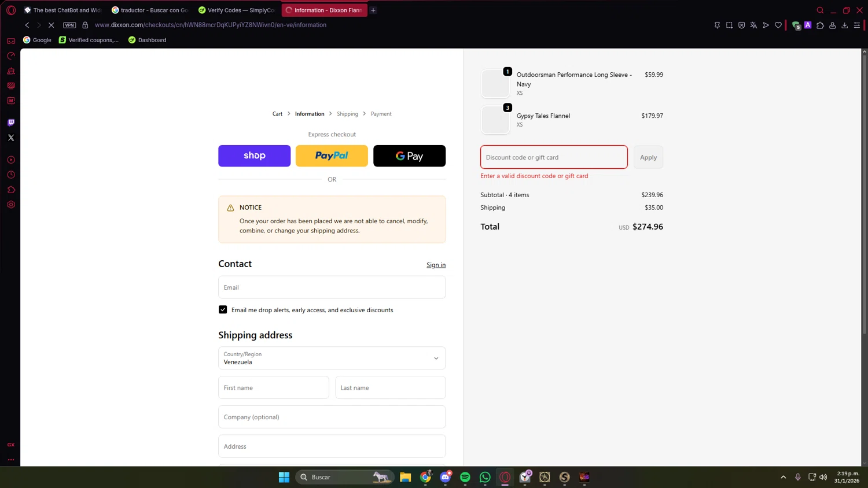This screenshot has height=488, width=868.
Task: Open the 'Verified coupons,...' bookmark
Action: [x=89, y=40]
